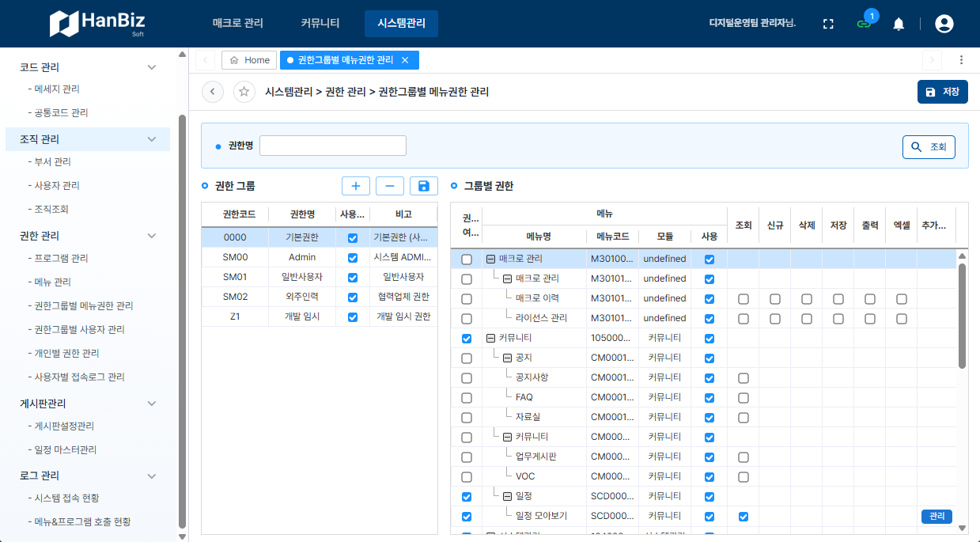Remove selected group using the minus icon

pyautogui.click(x=389, y=185)
